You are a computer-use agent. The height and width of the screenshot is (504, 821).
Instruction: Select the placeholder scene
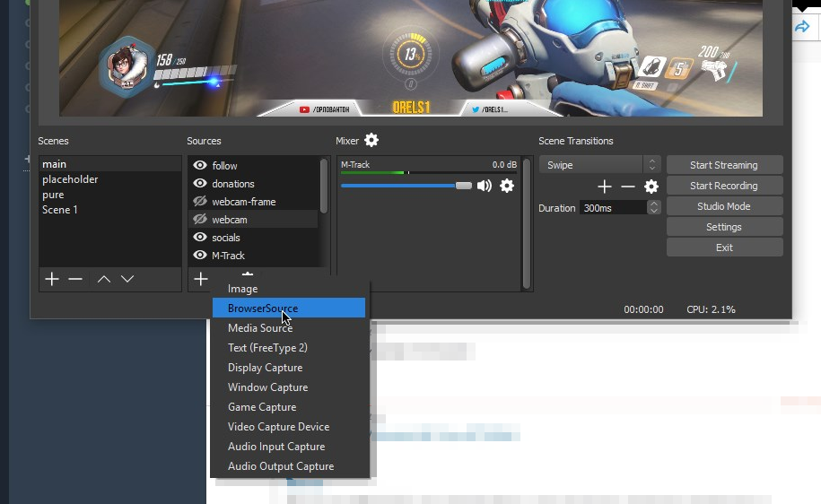click(x=110, y=179)
